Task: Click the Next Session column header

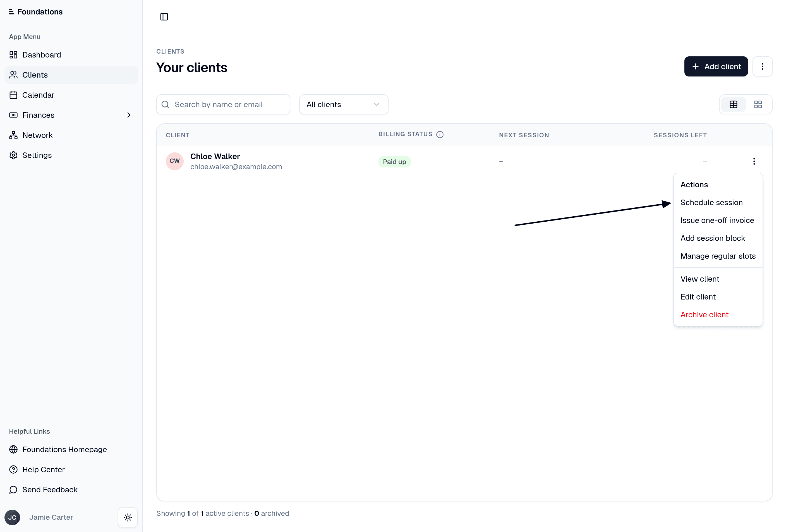Action: point(524,135)
